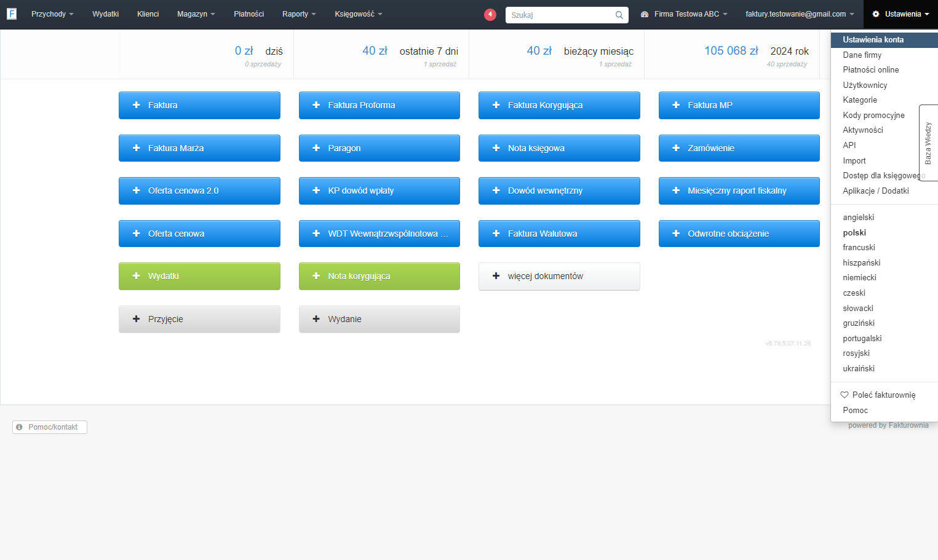The width and height of the screenshot is (938, 560).
Task: Open the Wydatki menu item
Action: 106,14
